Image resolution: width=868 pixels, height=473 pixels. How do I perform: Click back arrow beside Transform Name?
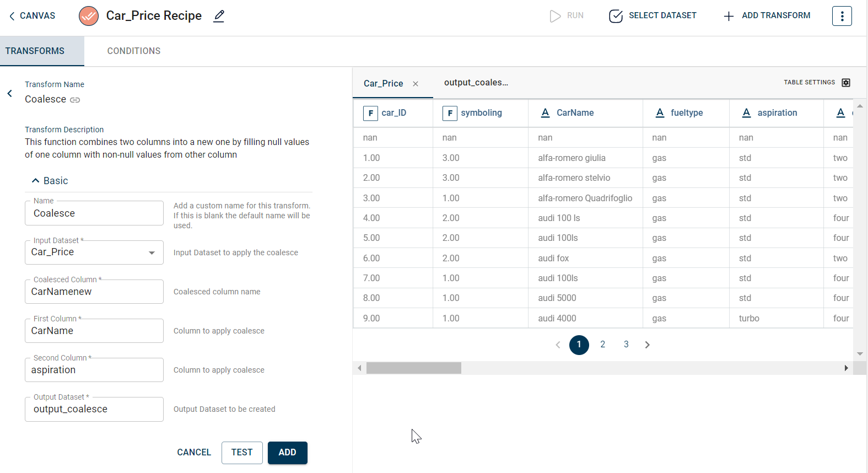(10, 93)
